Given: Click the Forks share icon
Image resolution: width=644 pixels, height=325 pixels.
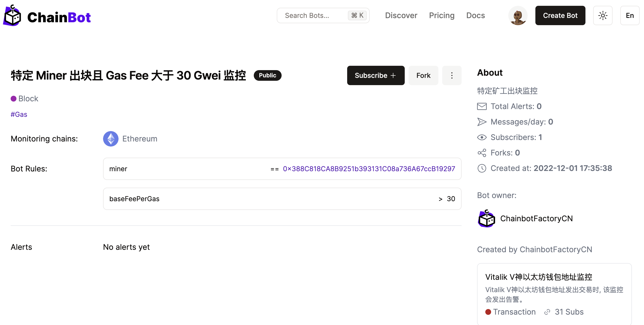Looking at the screenshot, I should pyautogui.click(x=481, y=153).
